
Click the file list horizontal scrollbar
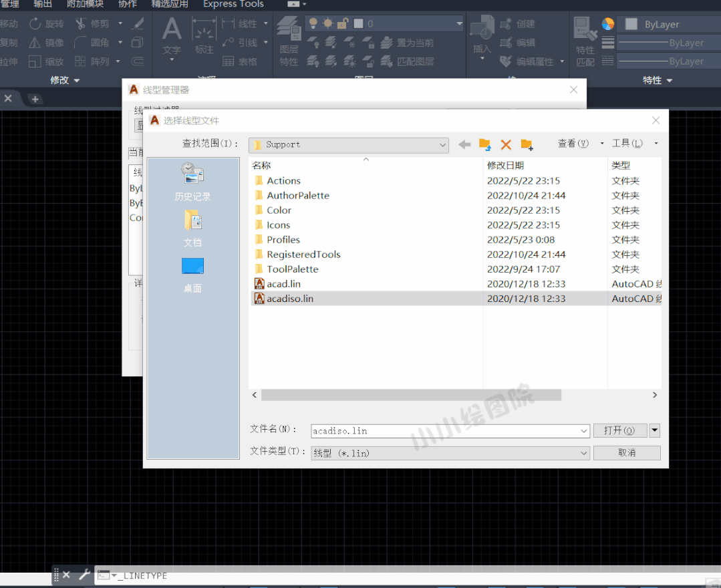[411, 395]
